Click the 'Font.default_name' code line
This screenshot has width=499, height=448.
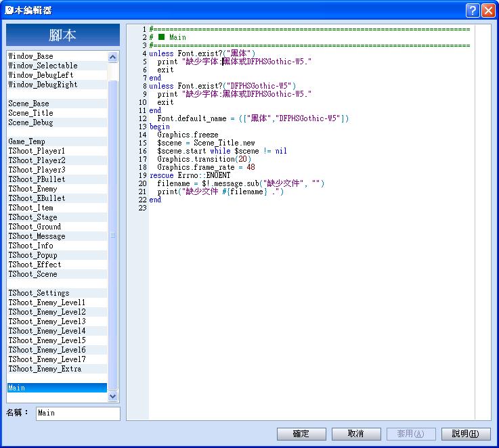pos(253,118)
